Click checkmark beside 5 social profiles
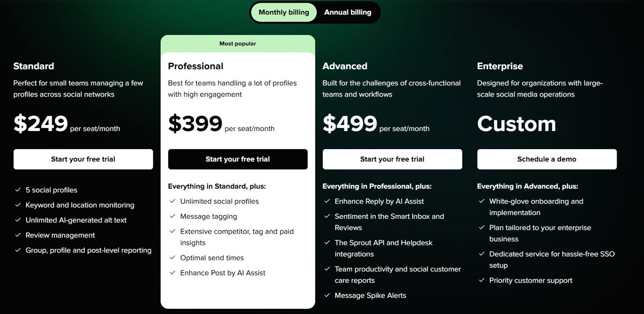The image size is (644, 314). (x=18, y=190)
